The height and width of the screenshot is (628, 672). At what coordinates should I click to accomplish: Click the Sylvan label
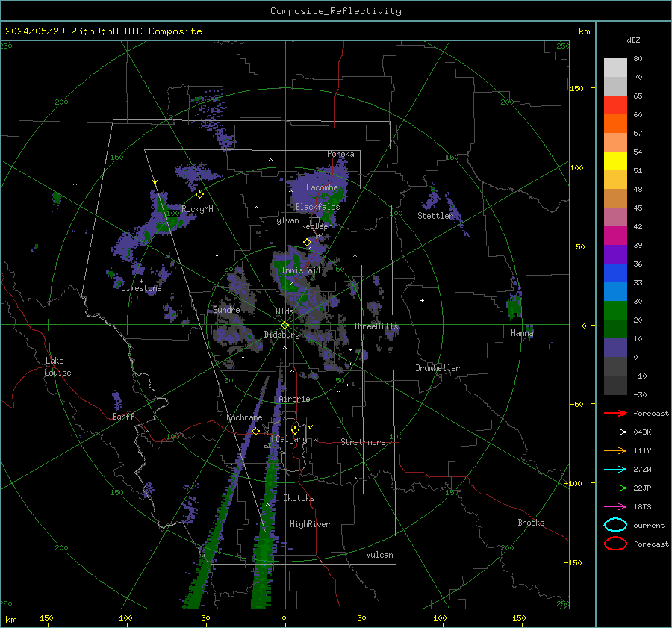click(x=285, y=220)
